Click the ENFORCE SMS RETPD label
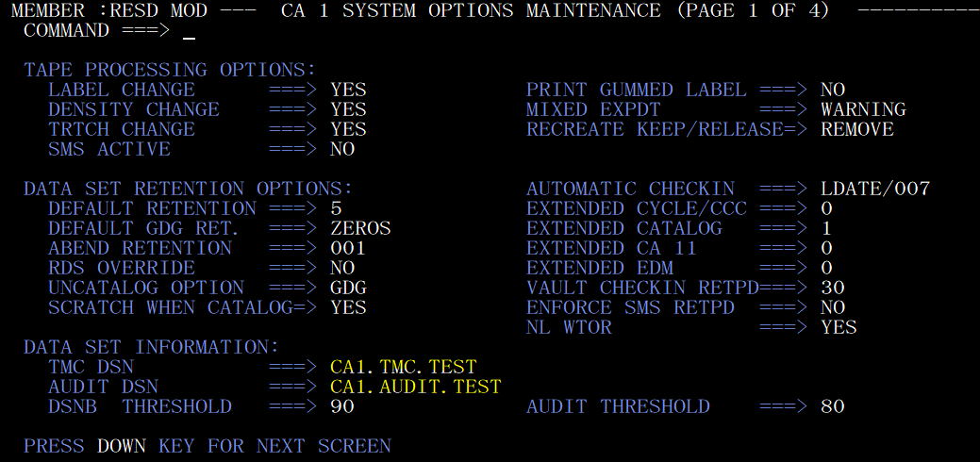Viewport: 980px width, 462px height. [630, 307]
